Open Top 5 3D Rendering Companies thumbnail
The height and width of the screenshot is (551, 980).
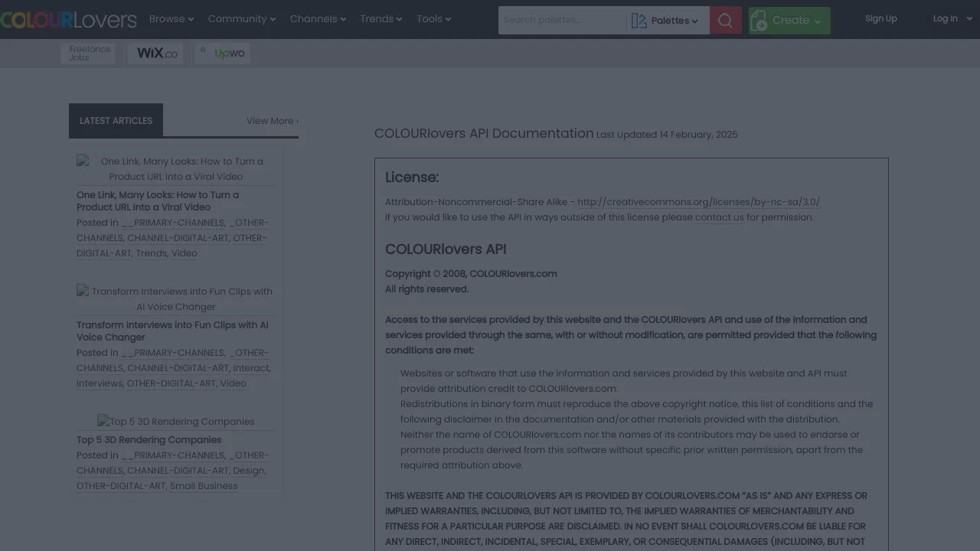pyautogui.click(x=176, y=422)
